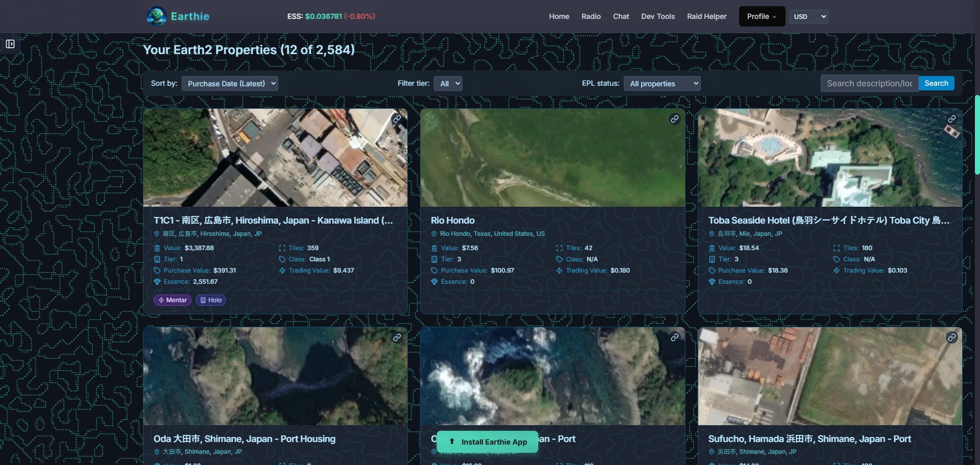Click tier icon on T1C1 card
Viewport: 980px width, 465px height.
[157, 259]
